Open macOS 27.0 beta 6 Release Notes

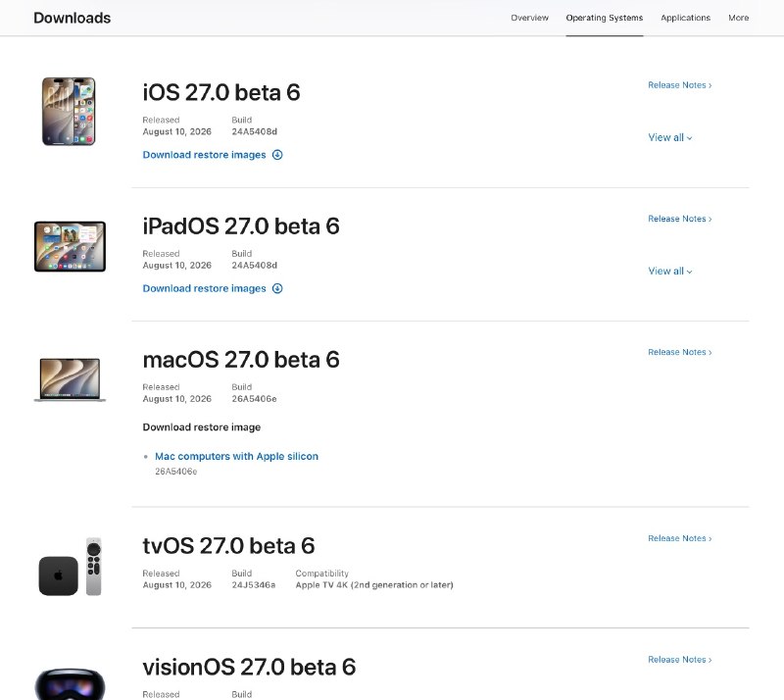pyautogui.click(x=679, y=352)
